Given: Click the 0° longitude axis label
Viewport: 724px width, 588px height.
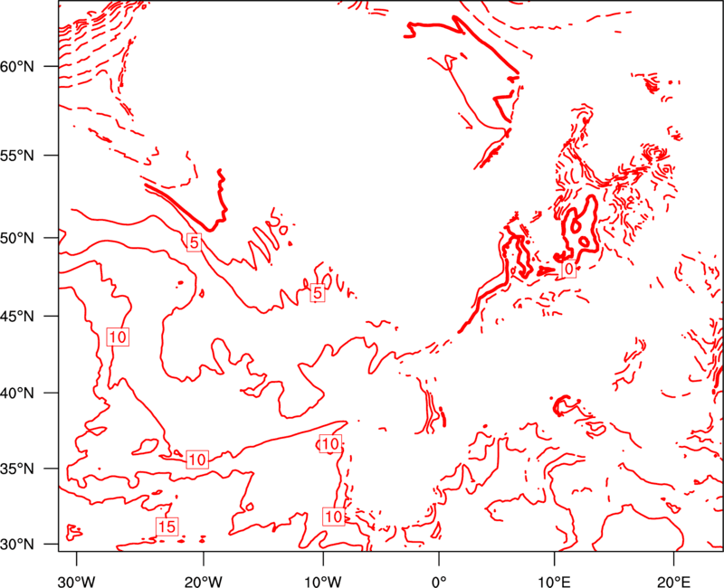Looking at the screenshot, I should point(439,582).
